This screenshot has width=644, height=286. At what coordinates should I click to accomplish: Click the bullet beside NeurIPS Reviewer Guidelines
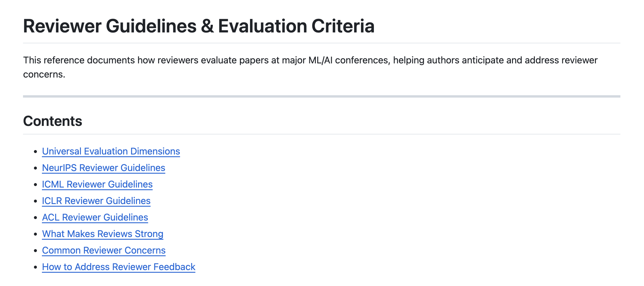pos(36,168)
